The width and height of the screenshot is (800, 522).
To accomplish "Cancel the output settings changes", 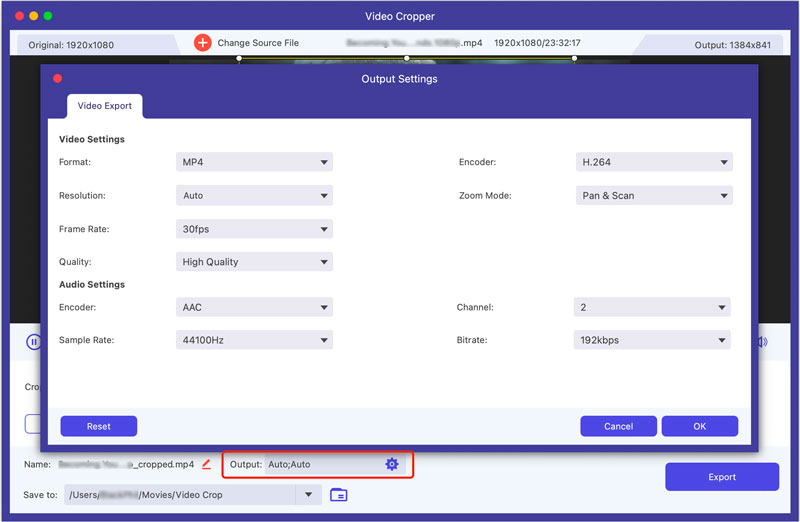I will point(618,426).
